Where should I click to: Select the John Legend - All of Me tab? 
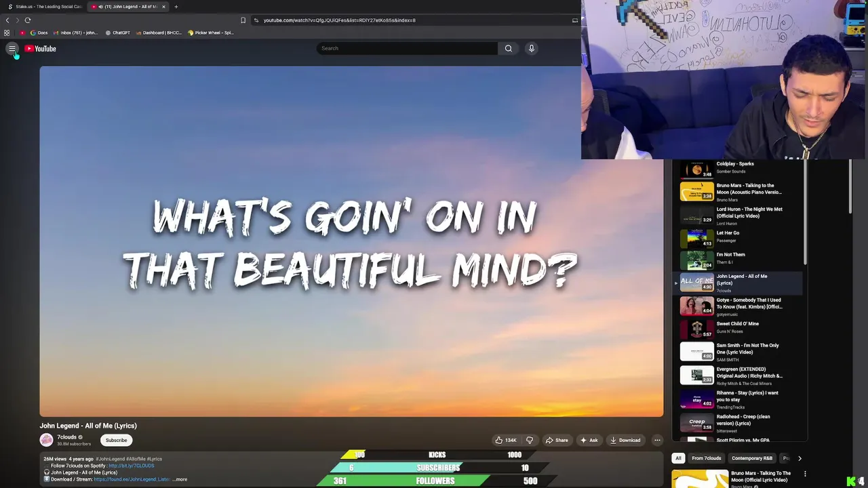127,7
